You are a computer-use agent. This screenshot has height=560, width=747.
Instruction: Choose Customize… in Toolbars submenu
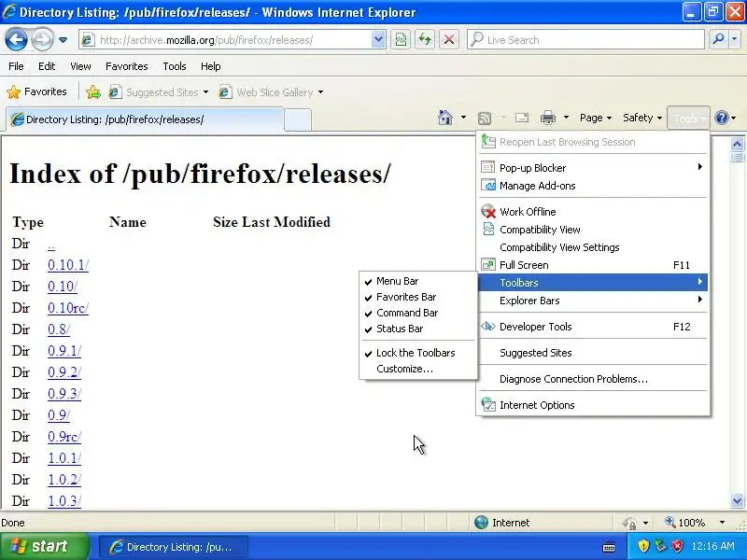[417, 369]
